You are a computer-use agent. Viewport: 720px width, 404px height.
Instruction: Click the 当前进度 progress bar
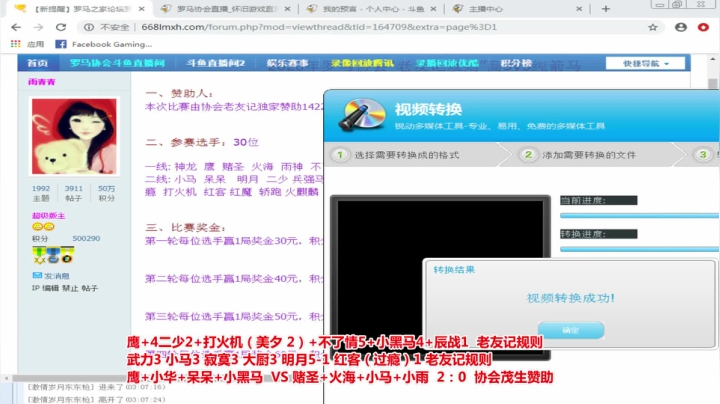(639, 215)
